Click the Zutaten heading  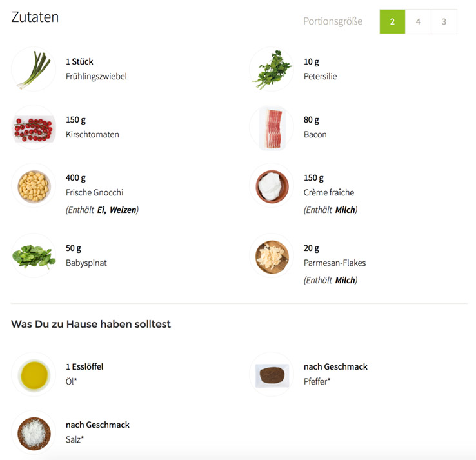pyautogui.click(x=35, y=17)
